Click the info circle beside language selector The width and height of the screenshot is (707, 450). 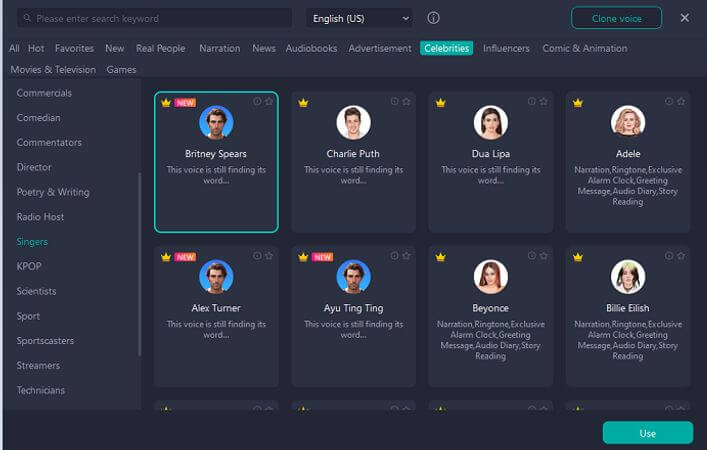(433, 18)
